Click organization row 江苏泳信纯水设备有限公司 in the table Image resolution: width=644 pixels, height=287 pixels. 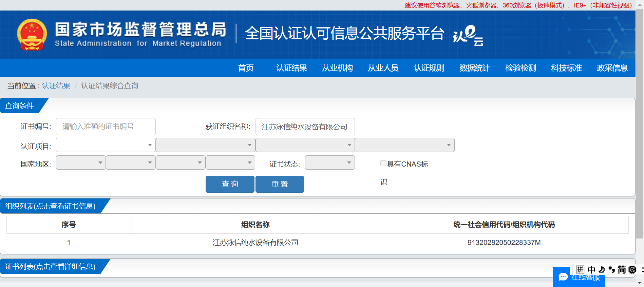[255, 243]
